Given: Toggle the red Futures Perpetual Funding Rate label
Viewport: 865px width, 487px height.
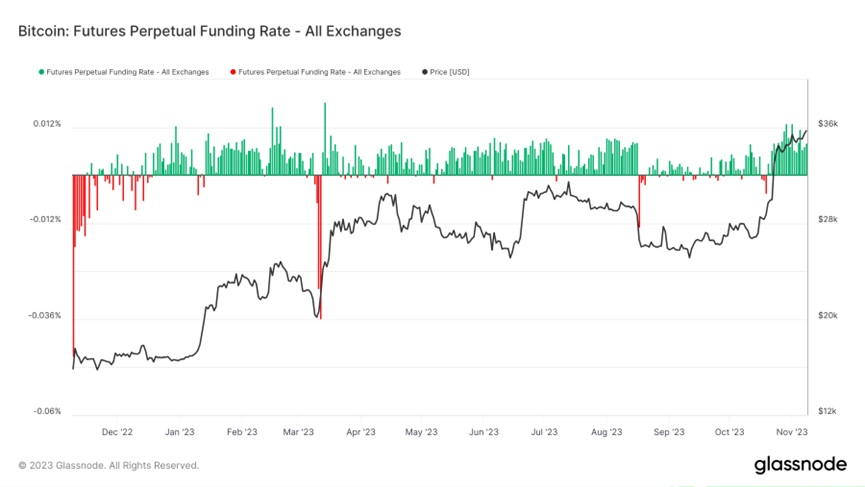Looking at the screenshot, I should (x=319, y=72).
